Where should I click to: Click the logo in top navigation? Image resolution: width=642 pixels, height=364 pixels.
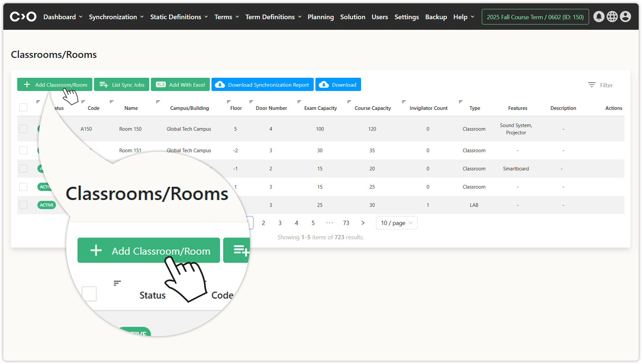[x=23, y=17]
